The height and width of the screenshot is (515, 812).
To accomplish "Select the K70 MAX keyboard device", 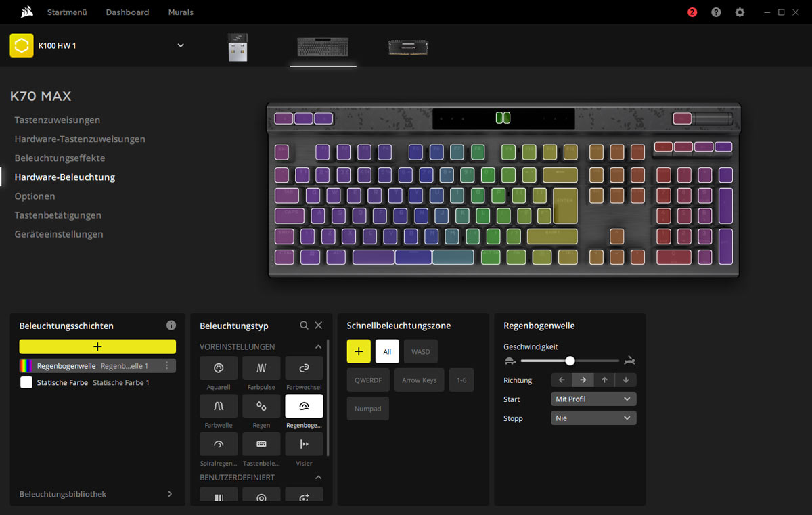I will (323, 47).
